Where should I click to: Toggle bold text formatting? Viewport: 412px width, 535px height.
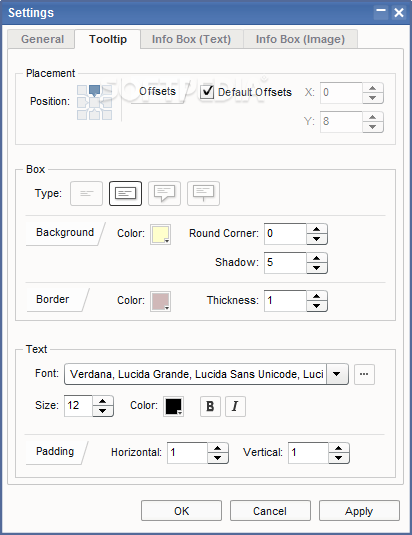[x=210, y=406]
